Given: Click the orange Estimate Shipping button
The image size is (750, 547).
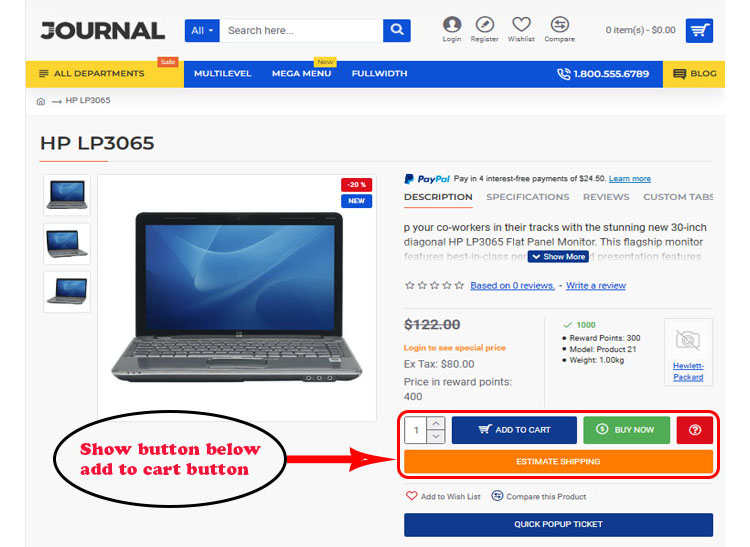Looking at the screenshot, I should (558, 461).
